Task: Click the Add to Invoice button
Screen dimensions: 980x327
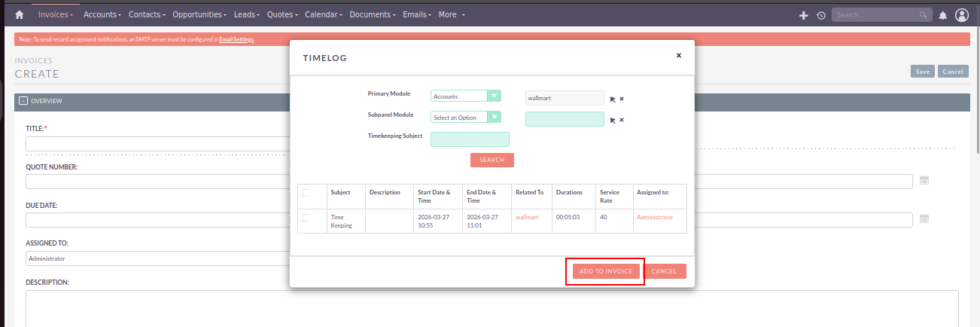Action: coord(605,271)
